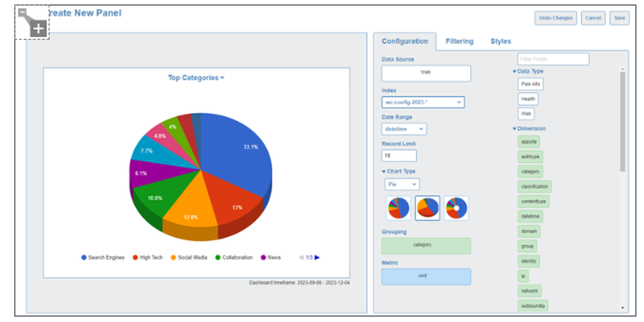This screenshot has height=322, width=644.
Task: Select the category dimension chip
Action: pos(530,171)
